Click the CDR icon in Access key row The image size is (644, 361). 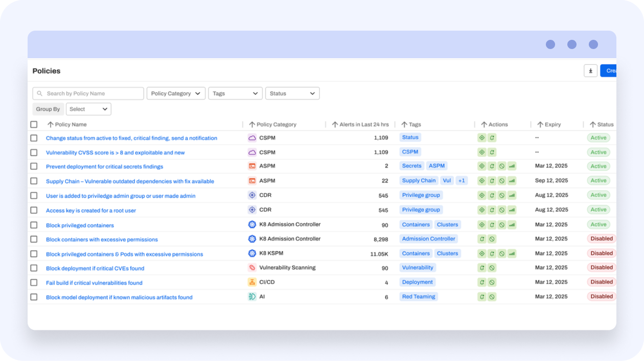coord(252,210)
